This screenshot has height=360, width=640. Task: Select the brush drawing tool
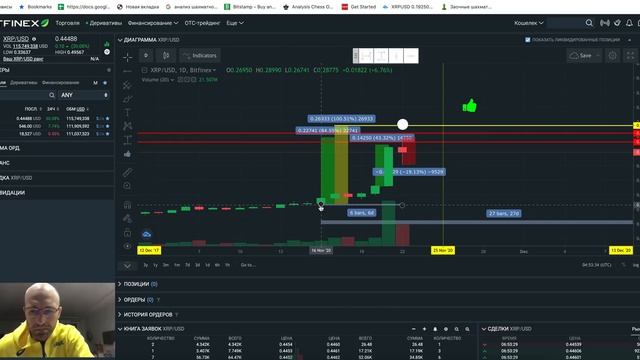pyautogui.click(x=127, y=99)
